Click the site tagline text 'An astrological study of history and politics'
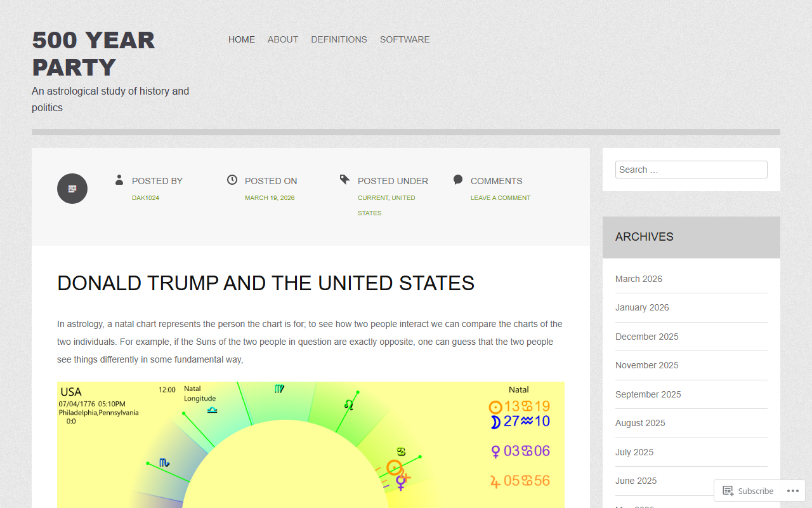 click(110, 99)
